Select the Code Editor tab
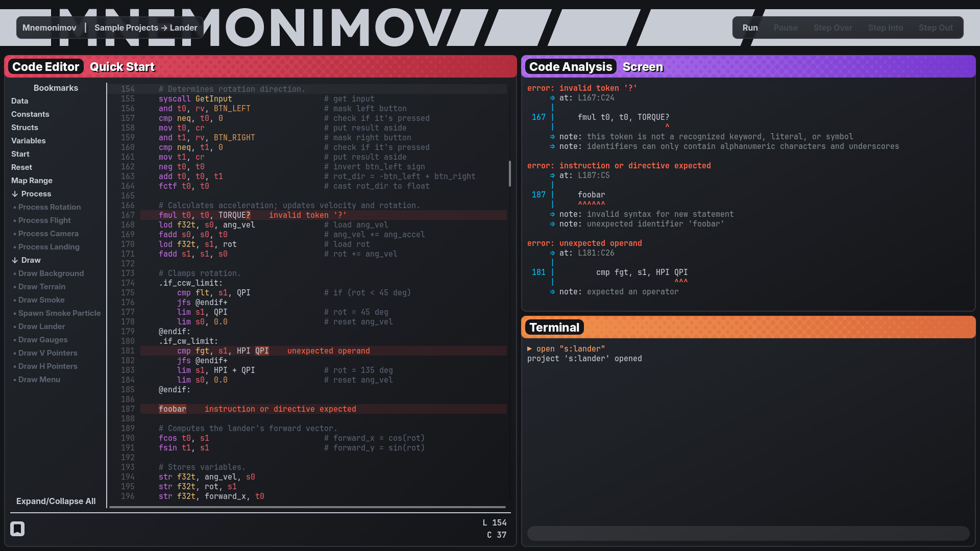The image size is (980, 551). (x=45, y=66)
